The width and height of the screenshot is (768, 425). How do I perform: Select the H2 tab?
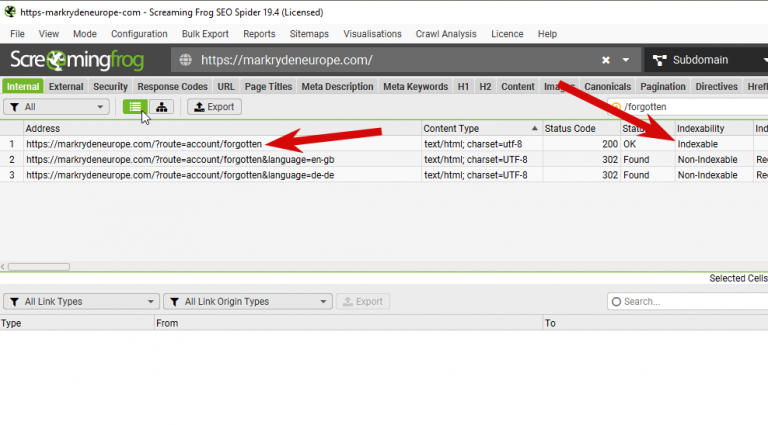click(x=485, y=87)
